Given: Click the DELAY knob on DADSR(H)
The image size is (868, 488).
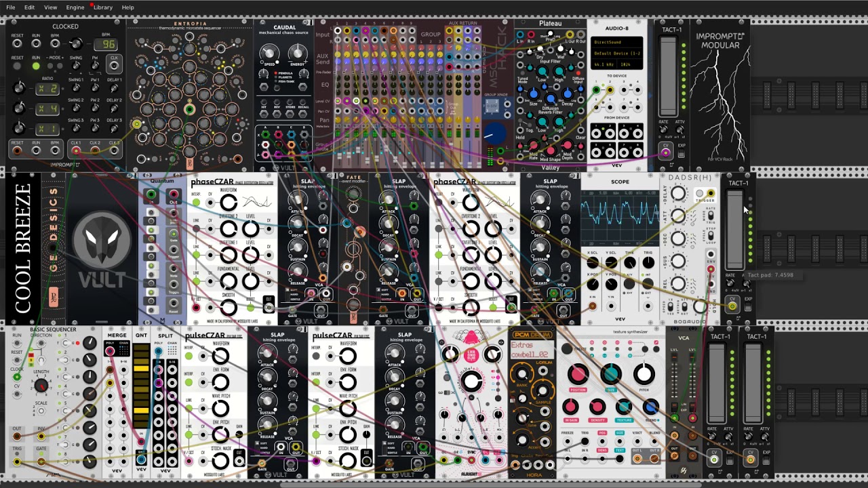Looking at the screenshot, I should [x=678, y=195].
